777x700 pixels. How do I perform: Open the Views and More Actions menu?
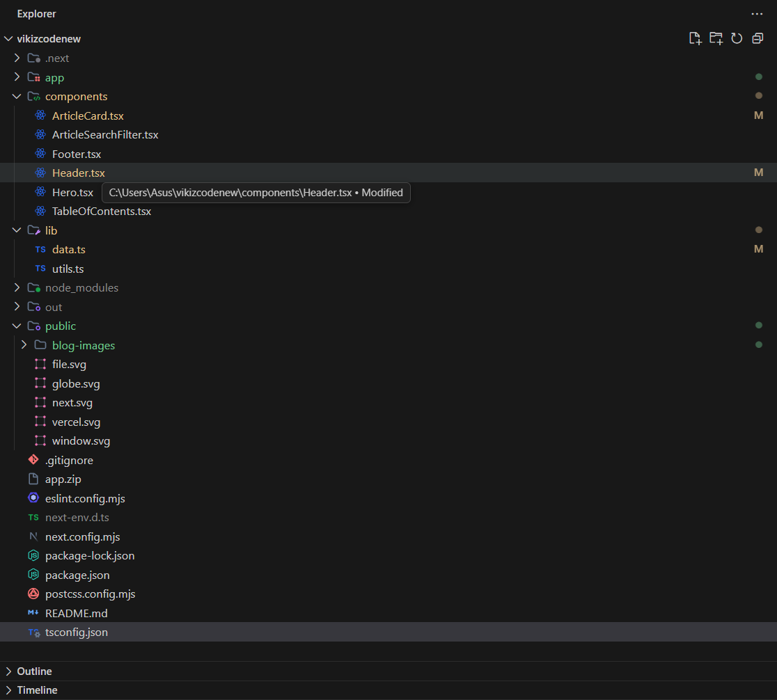click(x=757, y=14)
